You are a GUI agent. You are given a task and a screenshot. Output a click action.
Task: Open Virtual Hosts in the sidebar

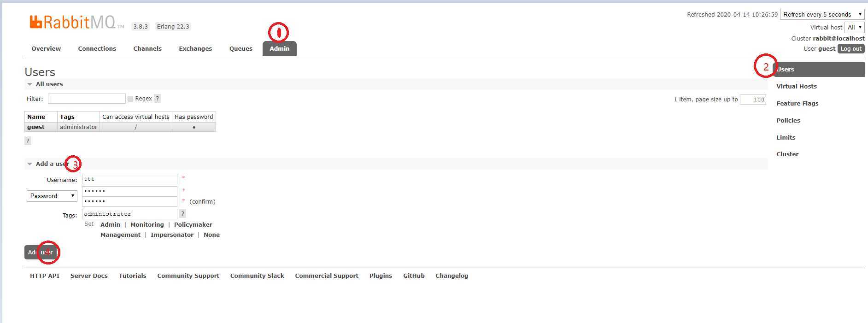[797, 86]
